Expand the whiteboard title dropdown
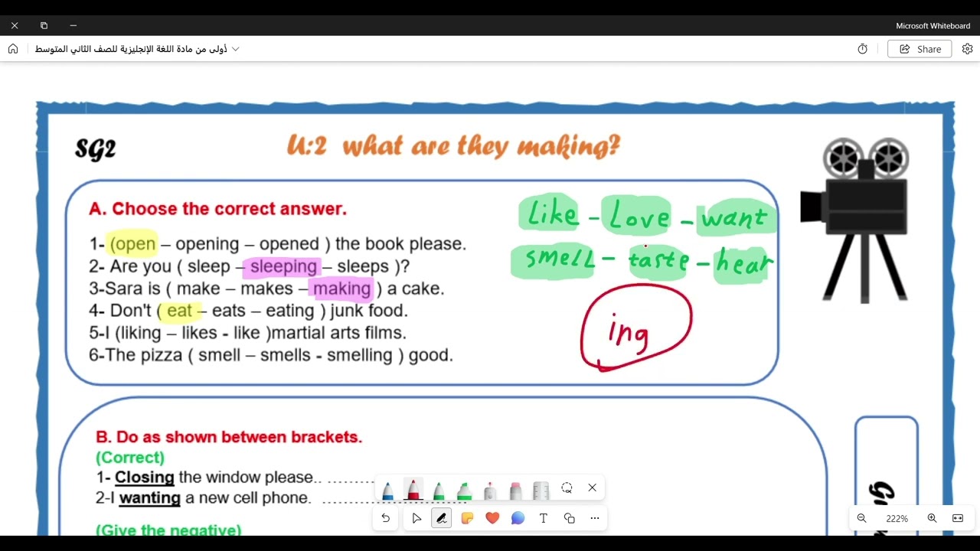Screen dimensions: 980x551 coord(236,49)
